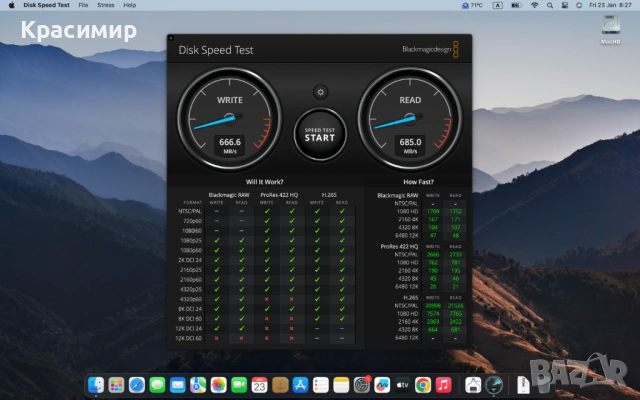
Task: Click the 2666 ProRes write value
Action: pyautogui.click(x=433, y=254)
